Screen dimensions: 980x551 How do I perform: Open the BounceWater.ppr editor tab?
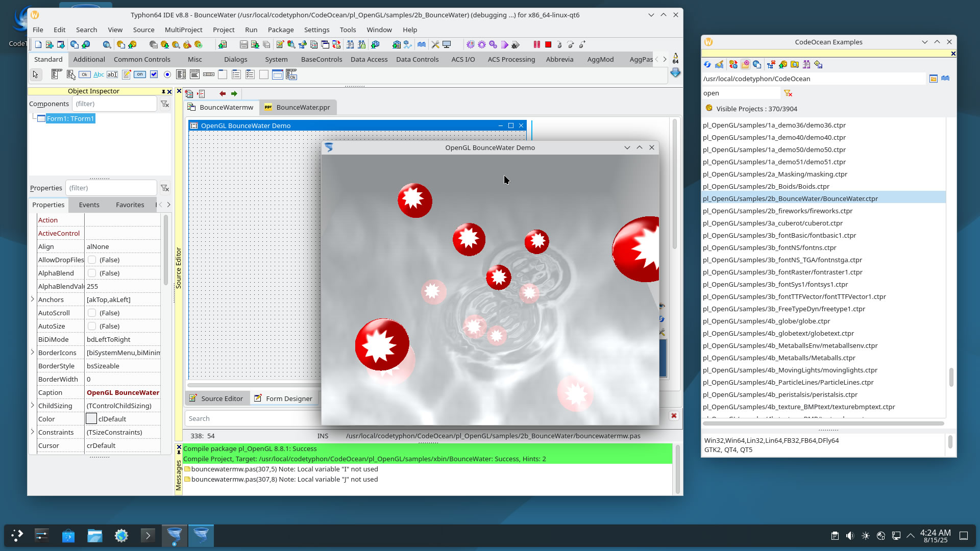pyautogui.click(x=297, y=107)
